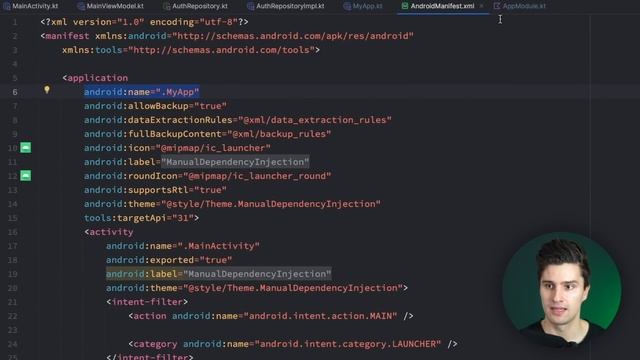Click the .MainActivity name value
The image size is (640, 360).
[218, 246]
